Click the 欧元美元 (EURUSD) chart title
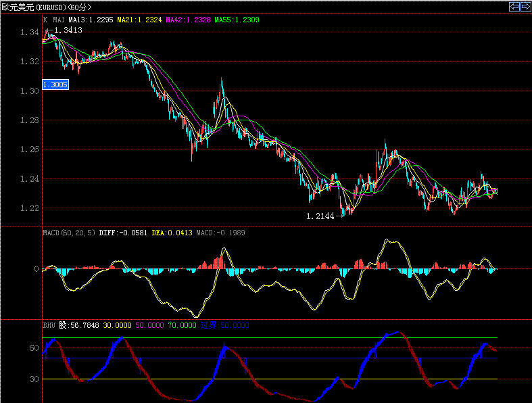The width and height of the screenshot is (532, 403). pyautogui.click(x=29, y=7)
